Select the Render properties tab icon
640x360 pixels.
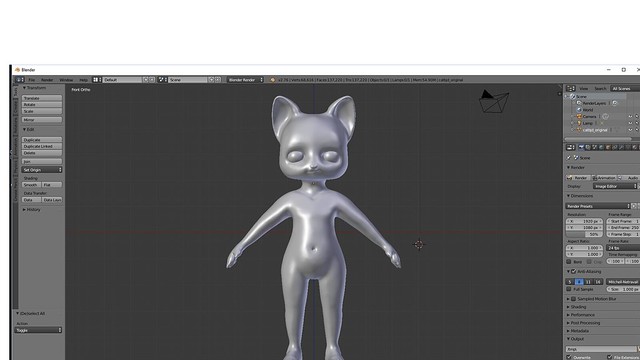click(581, 147)
